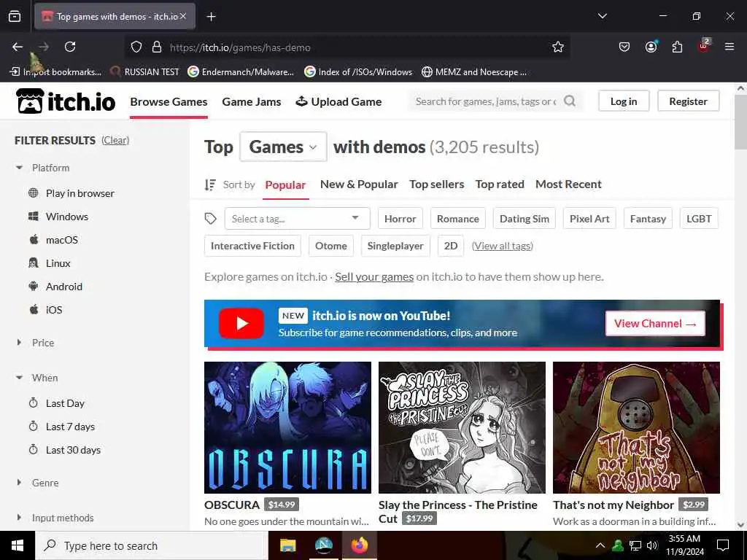Click the YouTube play logo in banner
Viewport: 747px width, 560px height.
tap(241, 323)
